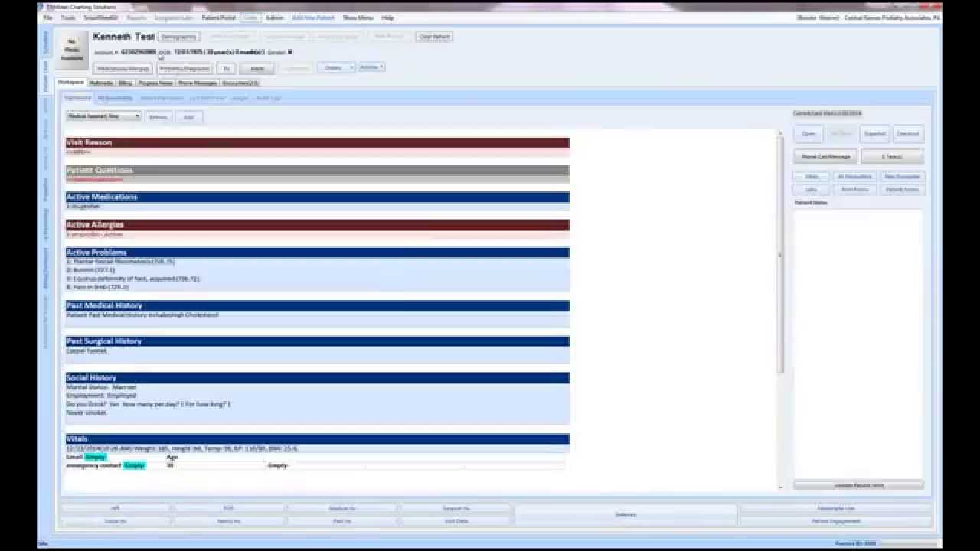The image size is (980, 551).
Task: Click the Patient Questions section header
Action: (x=317, y=170)
